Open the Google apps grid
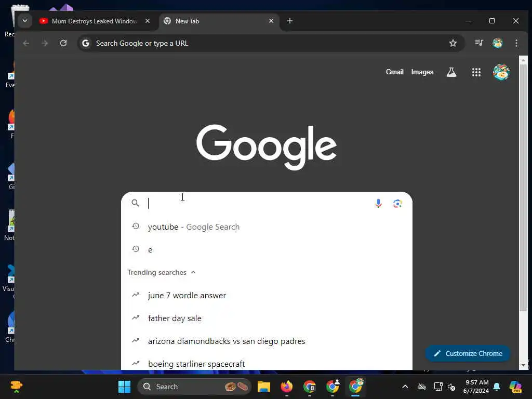 coord(476,72)
